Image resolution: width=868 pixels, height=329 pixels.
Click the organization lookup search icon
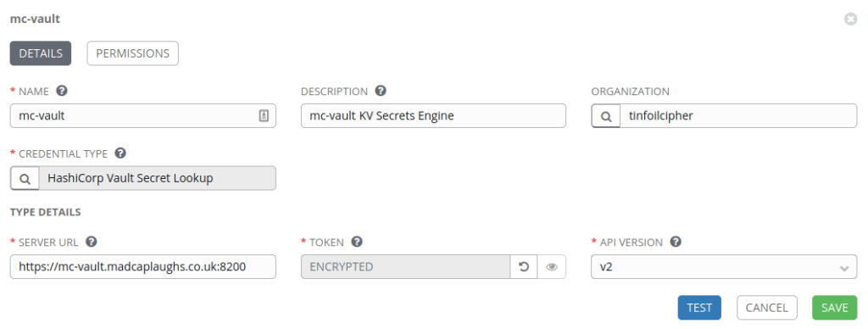[606, 116]
